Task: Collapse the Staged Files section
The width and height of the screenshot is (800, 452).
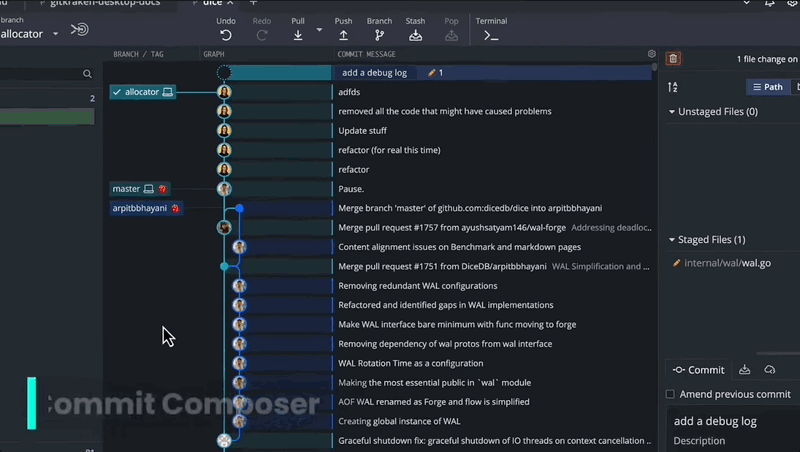Action: tap(671, 240)
